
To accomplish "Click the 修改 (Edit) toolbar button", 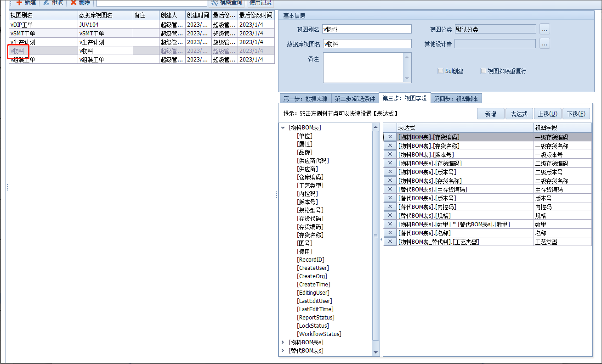I will point(53,3).
